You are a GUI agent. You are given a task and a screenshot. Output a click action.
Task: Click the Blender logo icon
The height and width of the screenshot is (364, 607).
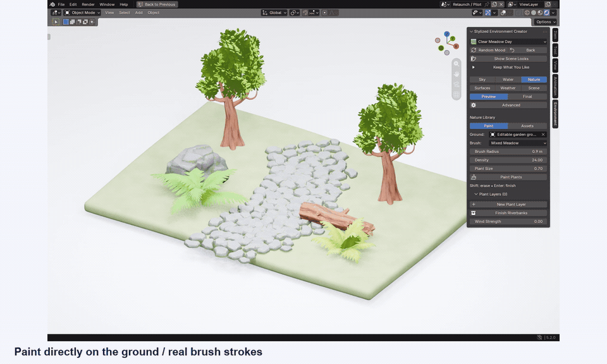click(x=52, y=4)
